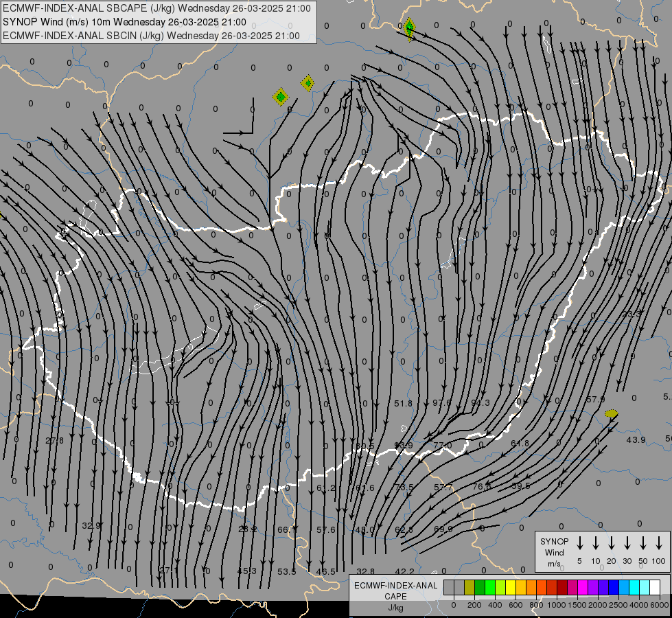The height and width of the screenshot is (618, 672).
Task: Click the topmost green diamond CAPE marker
Action: (409, 29)
